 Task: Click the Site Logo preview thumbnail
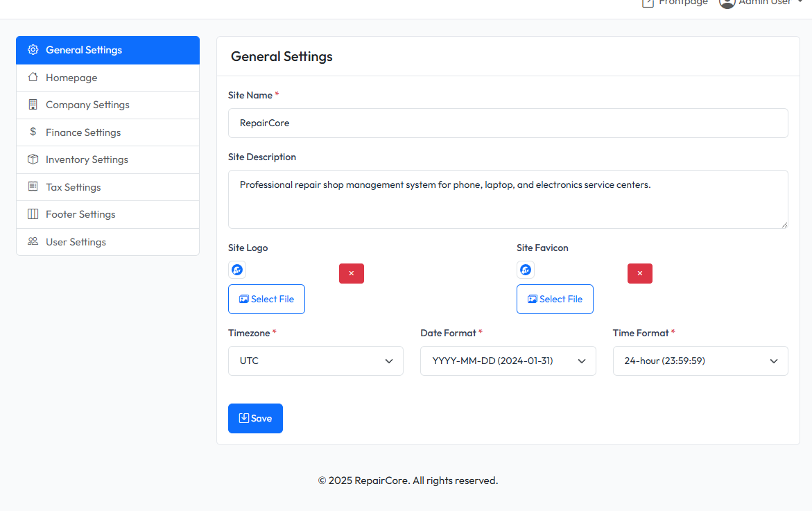coord(236,269)
